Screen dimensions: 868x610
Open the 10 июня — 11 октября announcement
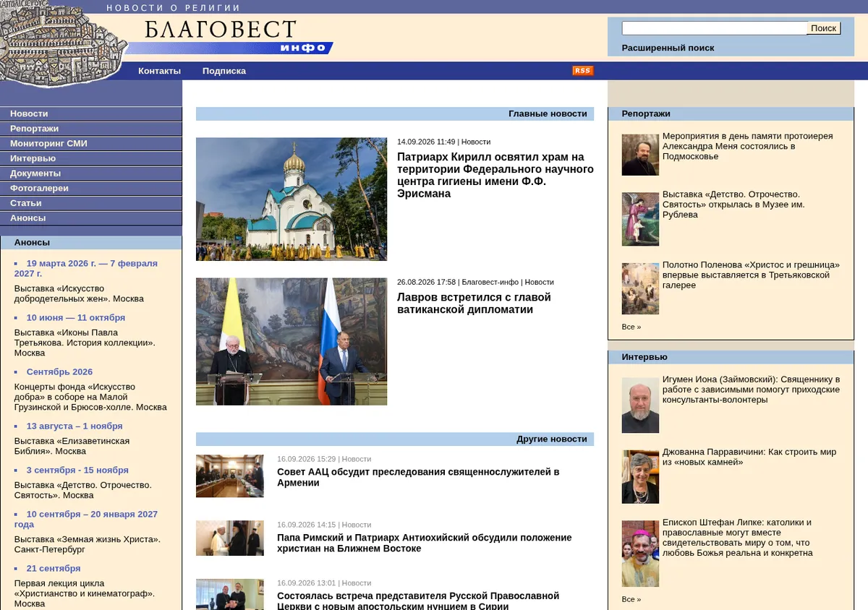(76, 317)
